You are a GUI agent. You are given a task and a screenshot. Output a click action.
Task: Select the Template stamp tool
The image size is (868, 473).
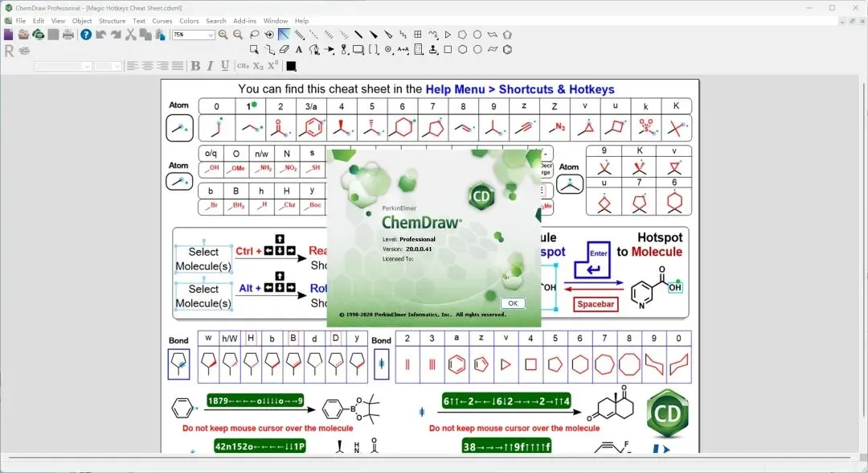(433, 49)
